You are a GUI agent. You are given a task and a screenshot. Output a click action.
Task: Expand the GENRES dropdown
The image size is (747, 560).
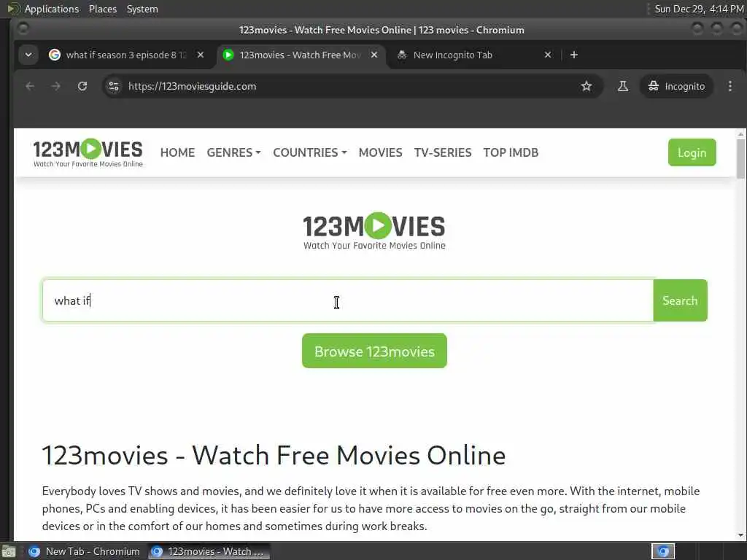point(233,152)
